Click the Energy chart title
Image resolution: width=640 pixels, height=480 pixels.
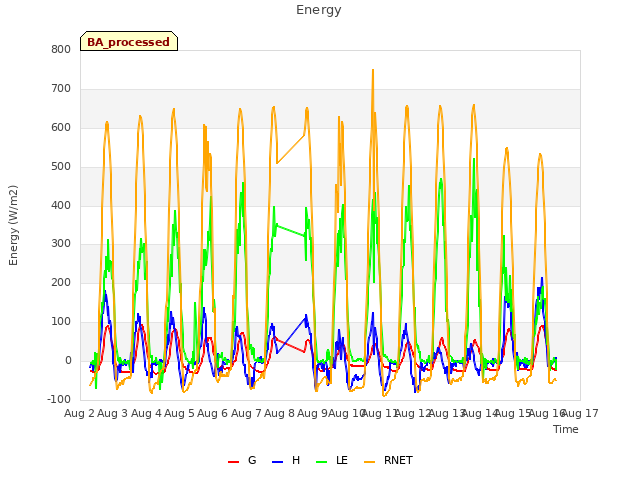coord(319,10)
